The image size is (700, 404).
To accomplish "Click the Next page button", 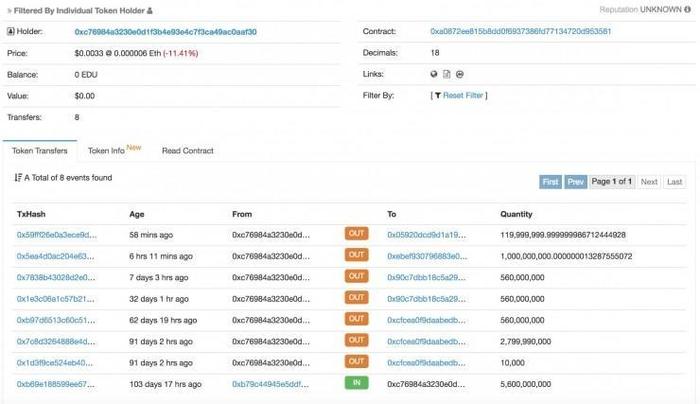I will pos(649,182).
